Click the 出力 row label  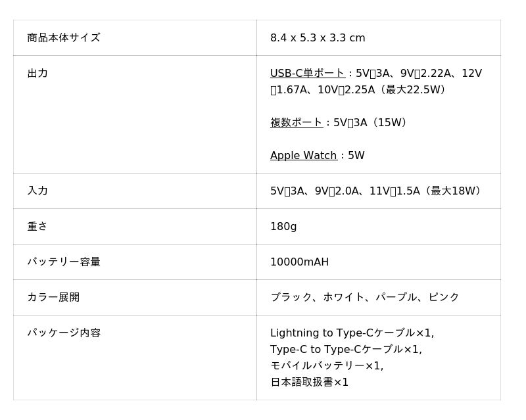pyautogui.click(x=37, y=73)
